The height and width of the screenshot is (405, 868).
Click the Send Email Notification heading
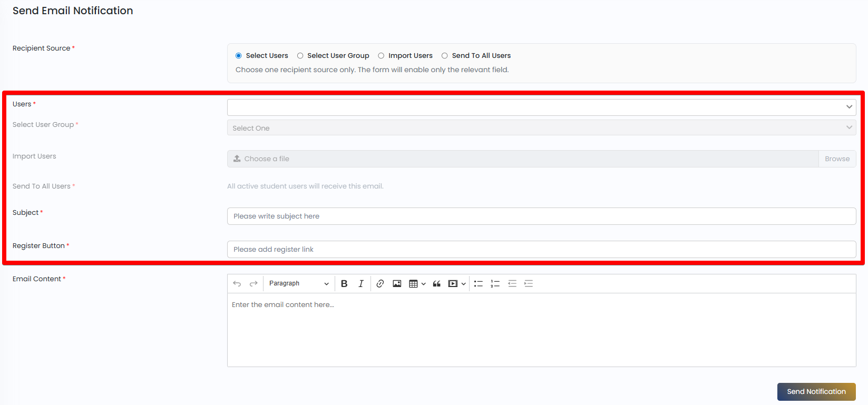(x=73, y=11)
